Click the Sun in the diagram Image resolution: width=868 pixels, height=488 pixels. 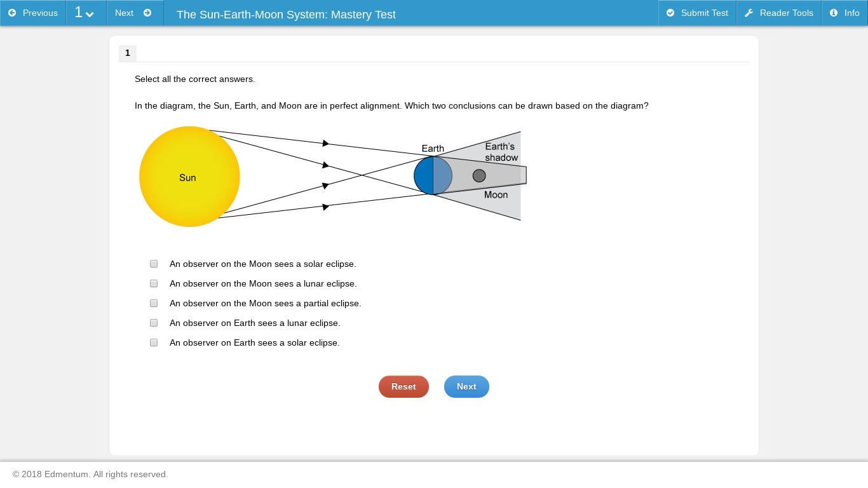[x=189, y=177]
